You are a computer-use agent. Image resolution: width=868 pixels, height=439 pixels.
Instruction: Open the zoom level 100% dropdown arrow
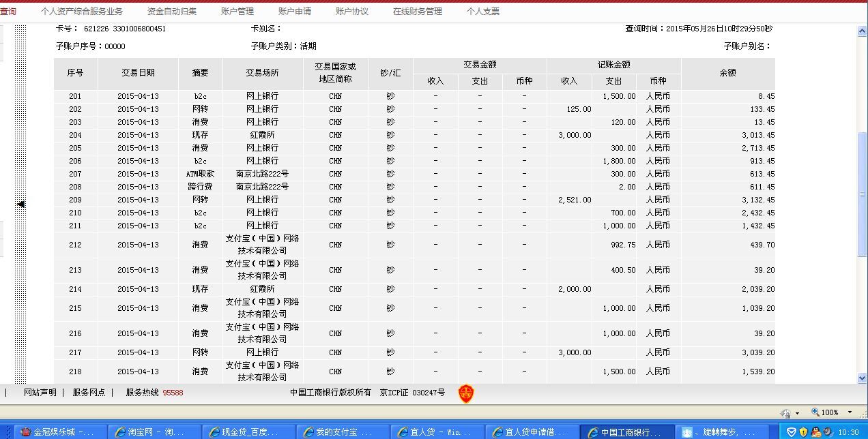click(x=850, y=412)
